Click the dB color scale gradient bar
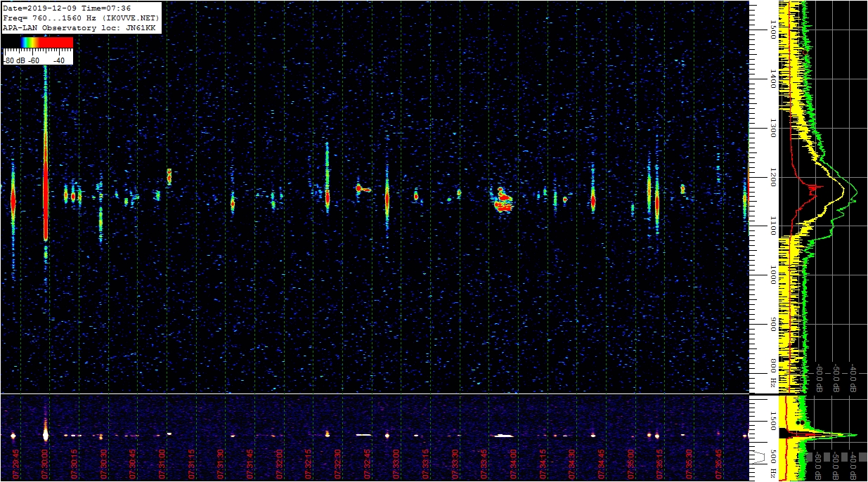 pos(38,42)
